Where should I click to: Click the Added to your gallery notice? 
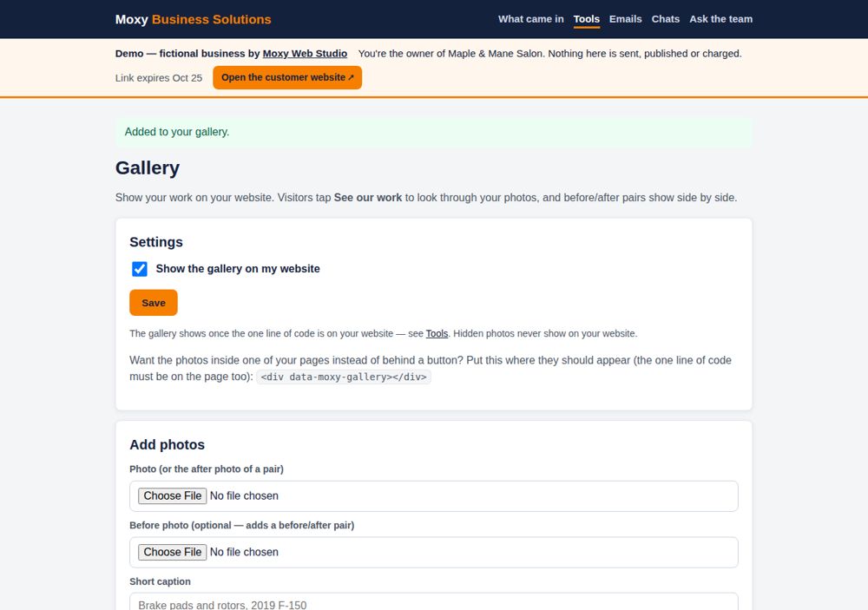coord(434,132)
